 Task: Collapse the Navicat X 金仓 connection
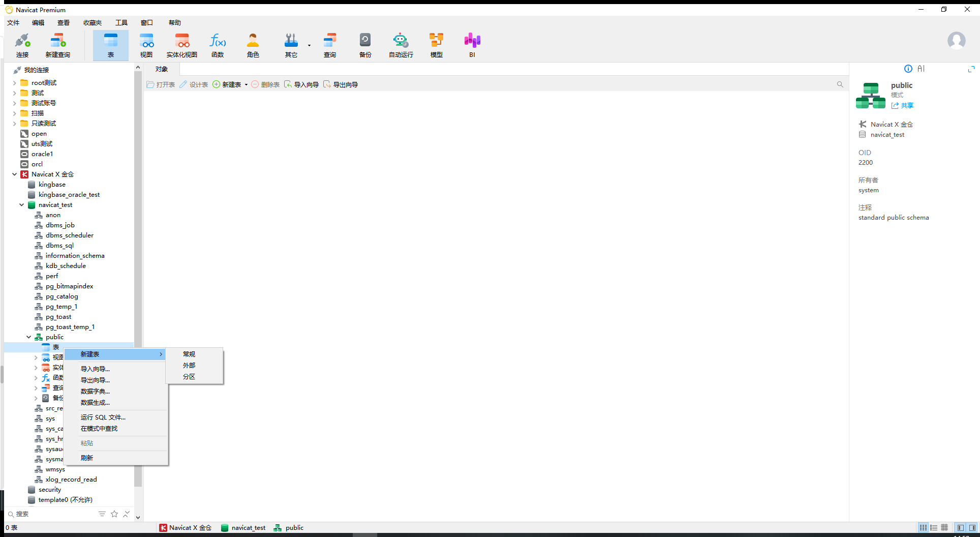point(14,174)
